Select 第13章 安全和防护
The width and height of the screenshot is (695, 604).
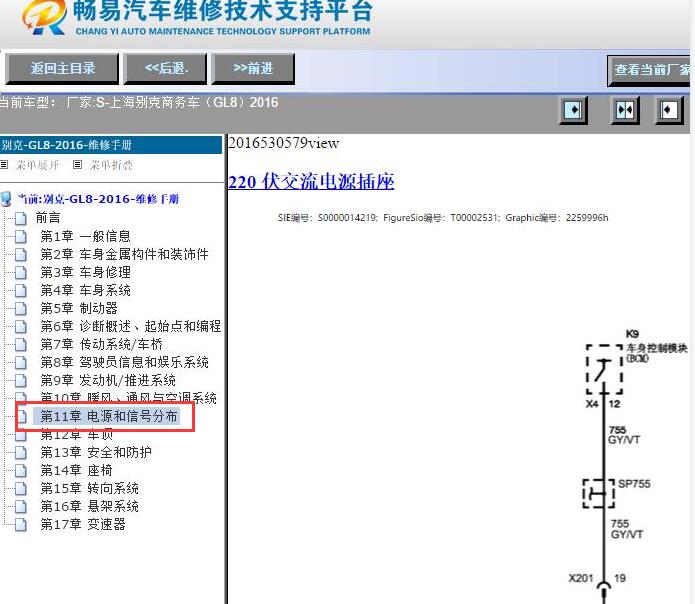96,452
